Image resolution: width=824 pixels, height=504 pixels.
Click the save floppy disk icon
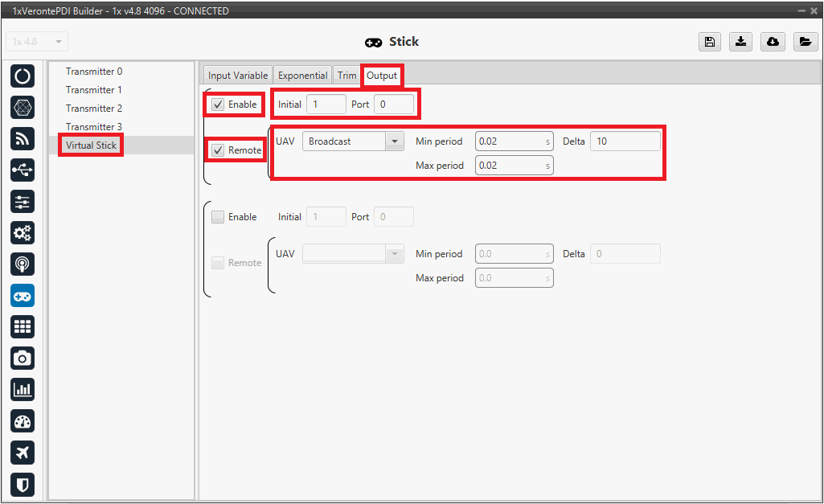pyautogui.click(x=709, y=43)
